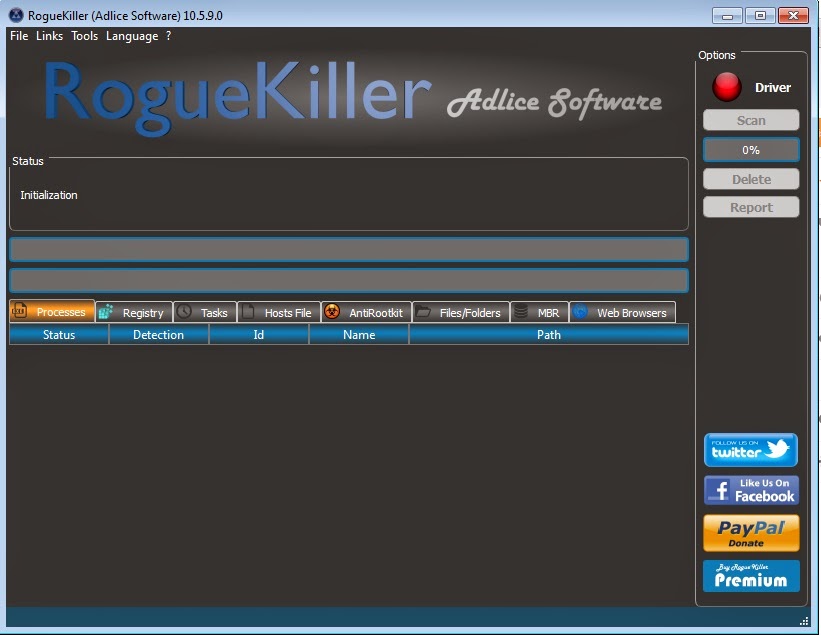Click the PayPal Donate banner
This screenshot has width=821, height=635.
[751, 533]
